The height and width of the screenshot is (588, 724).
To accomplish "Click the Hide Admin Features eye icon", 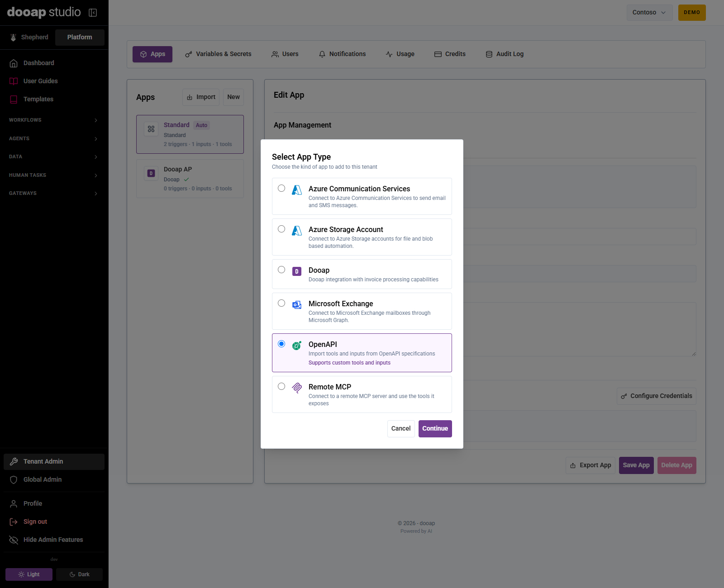I will coord(14,540).
